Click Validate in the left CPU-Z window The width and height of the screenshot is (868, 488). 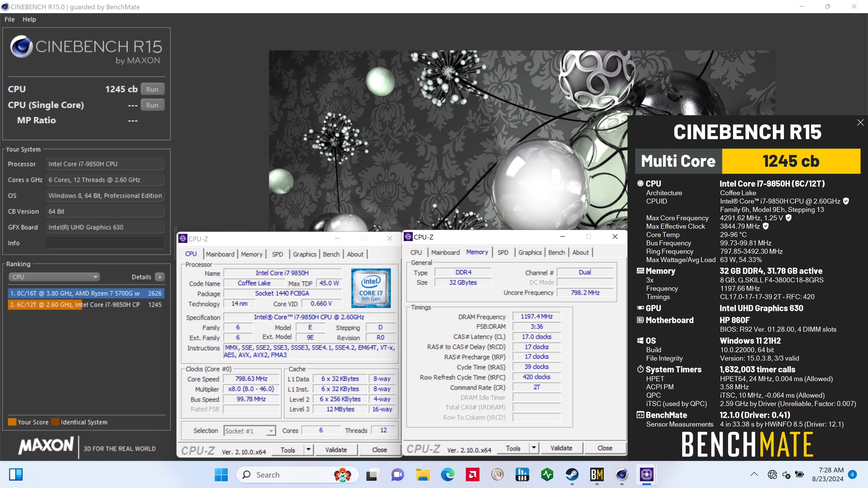(x=336, y=450)
